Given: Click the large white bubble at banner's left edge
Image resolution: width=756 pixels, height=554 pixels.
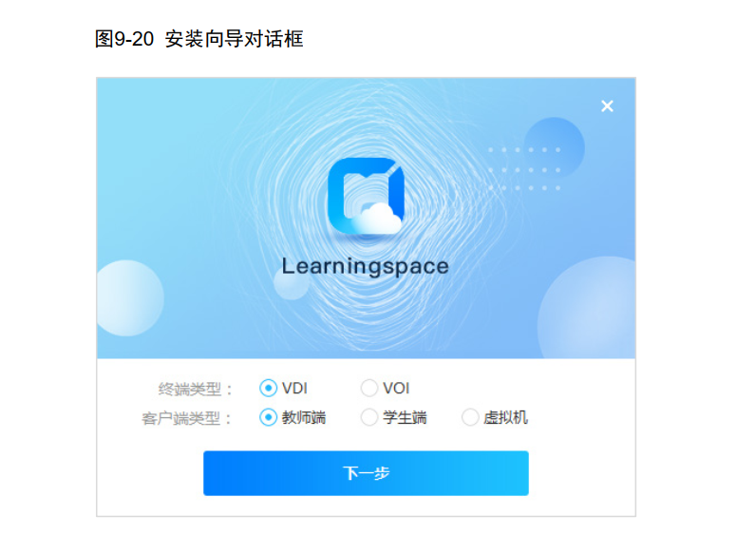Looking at the screenshot, I should 130,297.
